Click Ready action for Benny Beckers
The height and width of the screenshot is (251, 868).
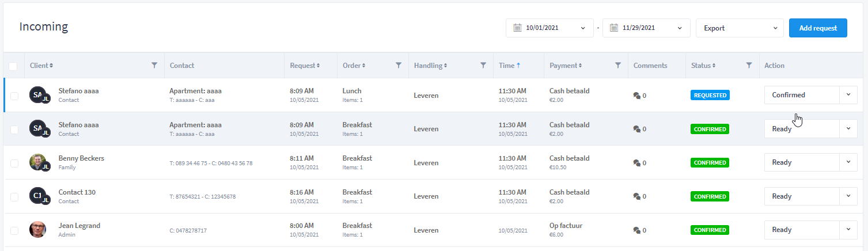[802, 162]
